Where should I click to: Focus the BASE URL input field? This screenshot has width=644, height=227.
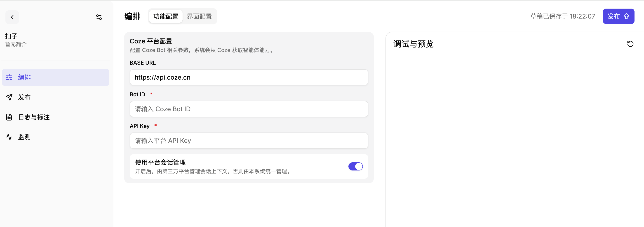tap(249, 77)
